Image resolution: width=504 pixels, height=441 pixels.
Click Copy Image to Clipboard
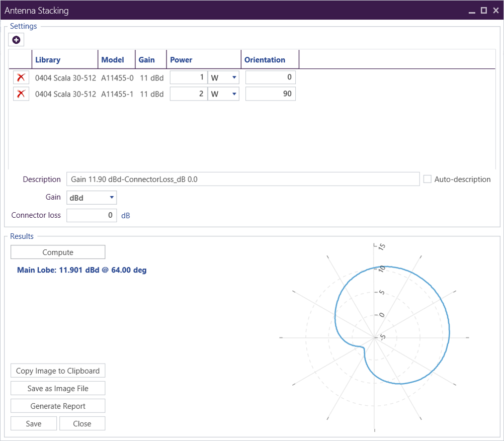point(58,371)
